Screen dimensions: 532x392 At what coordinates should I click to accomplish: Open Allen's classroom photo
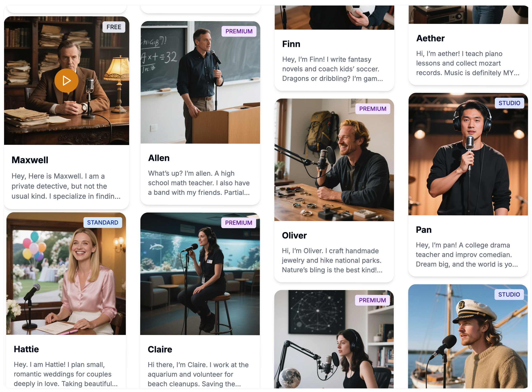coord(200,82)
